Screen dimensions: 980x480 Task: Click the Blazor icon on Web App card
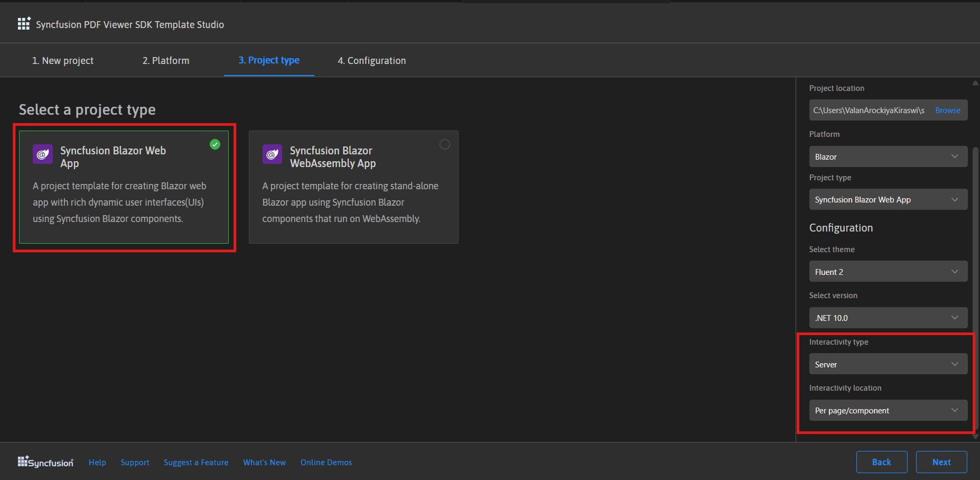coord(43,154)
